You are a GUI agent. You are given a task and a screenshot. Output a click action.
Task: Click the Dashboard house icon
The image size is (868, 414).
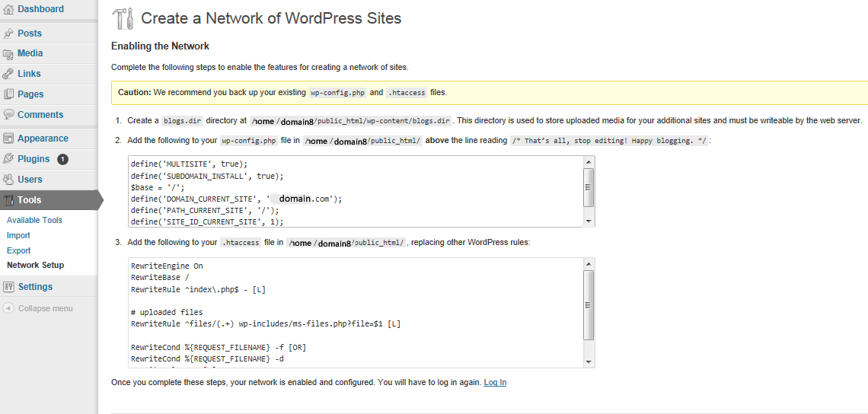click(8, 9)
